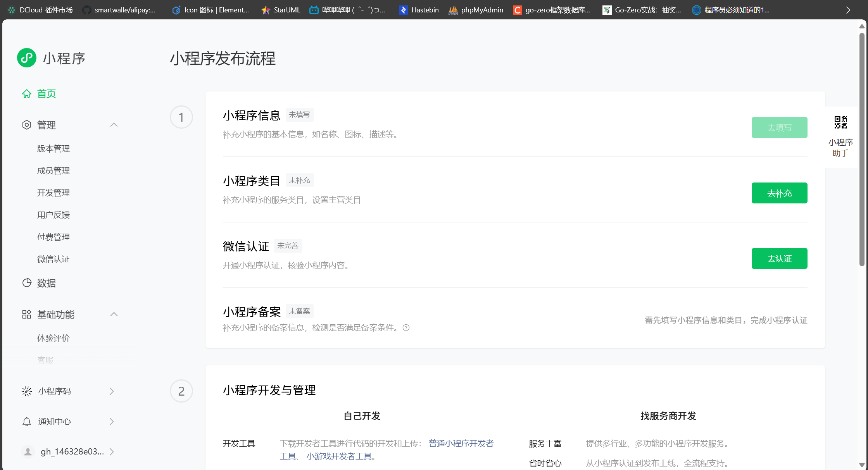
Task: Click the help question mark beside 备案 description
Action: [406, 328]
